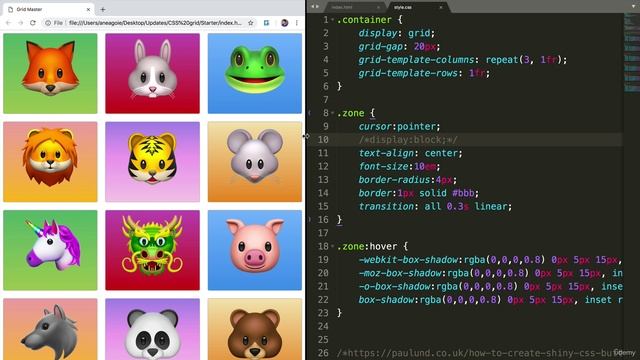
Task: Click line number 10 in the gutter
Action: coord(323,140)
